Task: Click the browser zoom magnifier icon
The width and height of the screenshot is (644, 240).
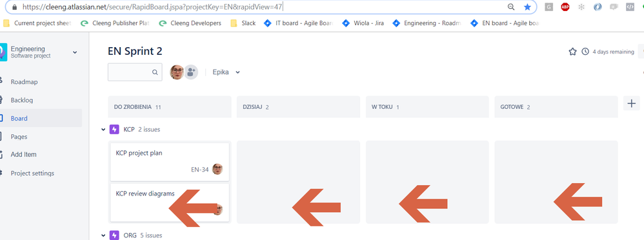Action: 511,7
